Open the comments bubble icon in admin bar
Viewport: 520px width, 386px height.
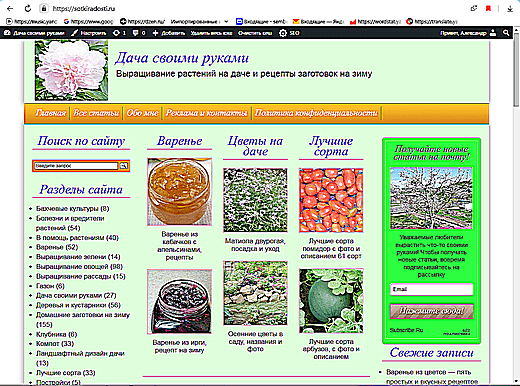pos(135,33)
